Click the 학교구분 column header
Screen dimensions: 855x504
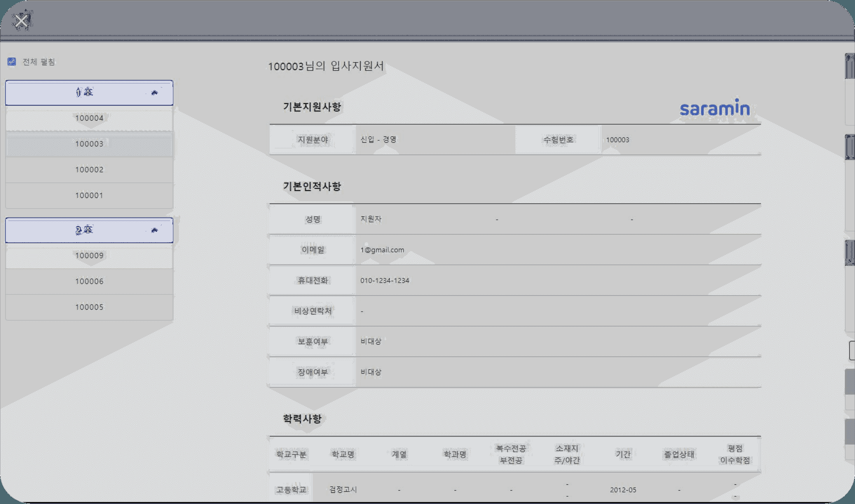click(x=291, y=454)
